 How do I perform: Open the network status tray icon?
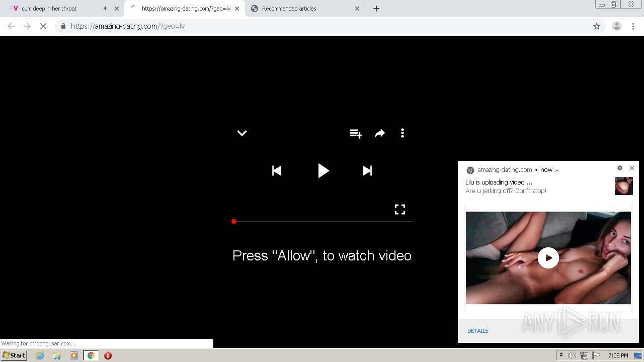point(584,355)
